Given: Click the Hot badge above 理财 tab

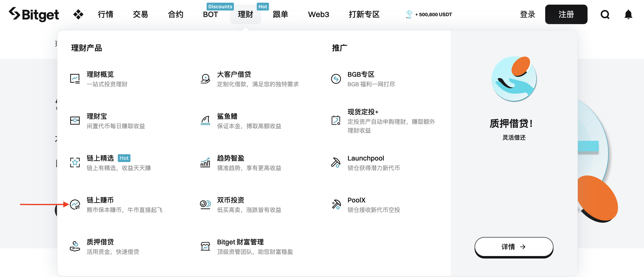Looking at the screenshot, I should tap(263, 7).
